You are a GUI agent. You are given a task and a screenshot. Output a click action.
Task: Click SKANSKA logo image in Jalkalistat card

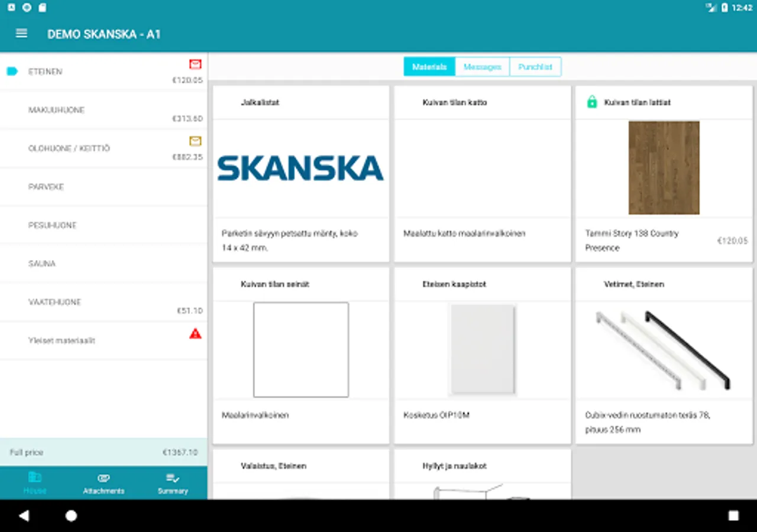[x=300, y=168]
